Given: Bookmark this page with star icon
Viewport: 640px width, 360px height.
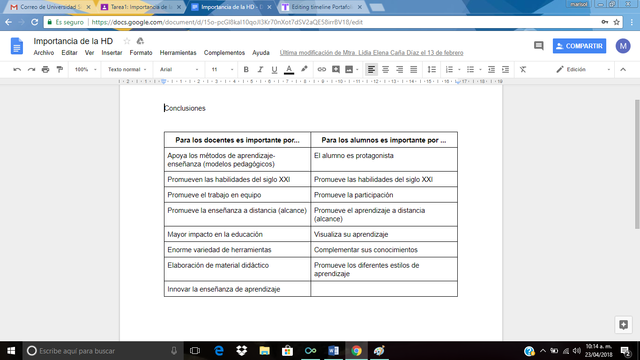Looking at the screenshot, I should point(616,22).
